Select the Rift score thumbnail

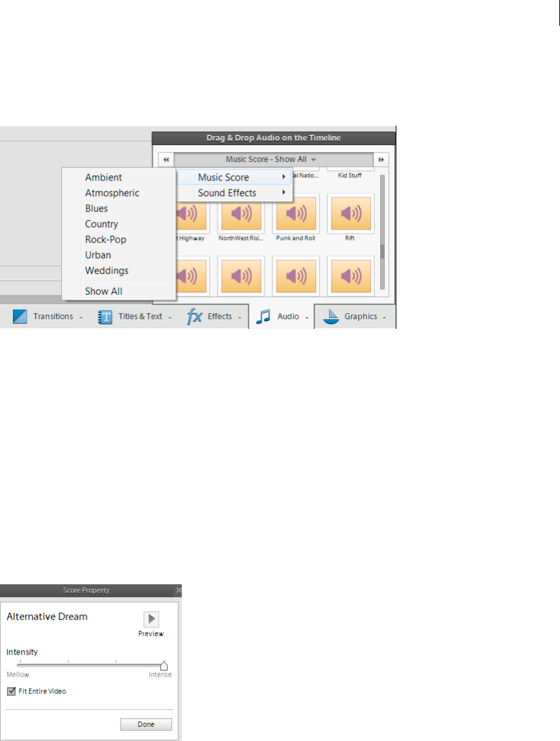[x=351, y=213]
